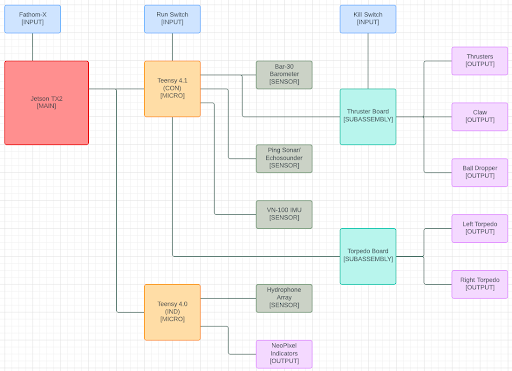This screenshot has width=512, height=371.
Task: Select the Ping Sonar Echosounder sensor block
Action: (x=284, y=158)
